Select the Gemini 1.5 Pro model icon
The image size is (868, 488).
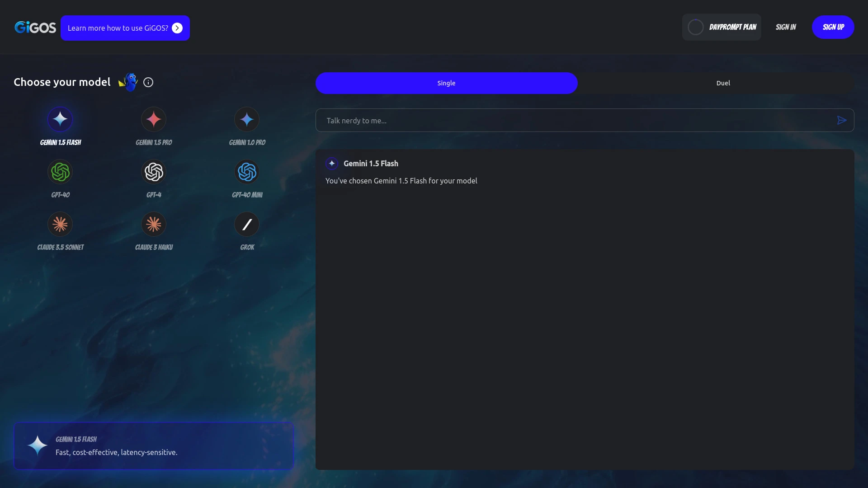154,119
